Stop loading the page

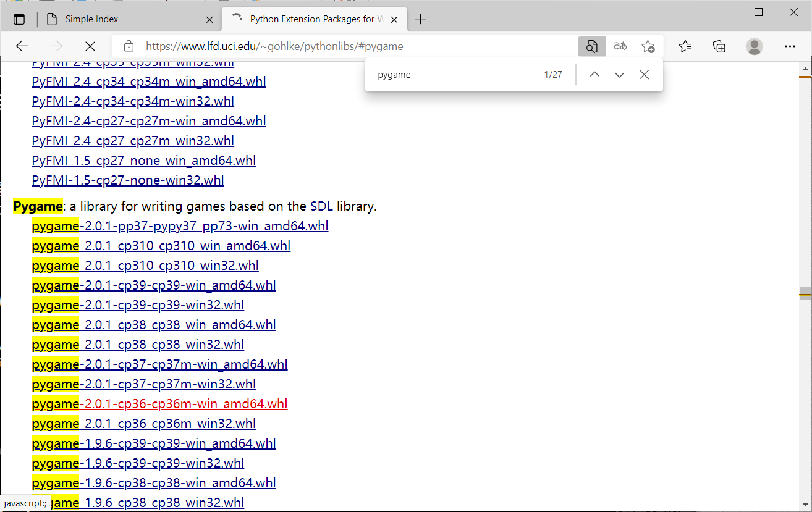90,46
